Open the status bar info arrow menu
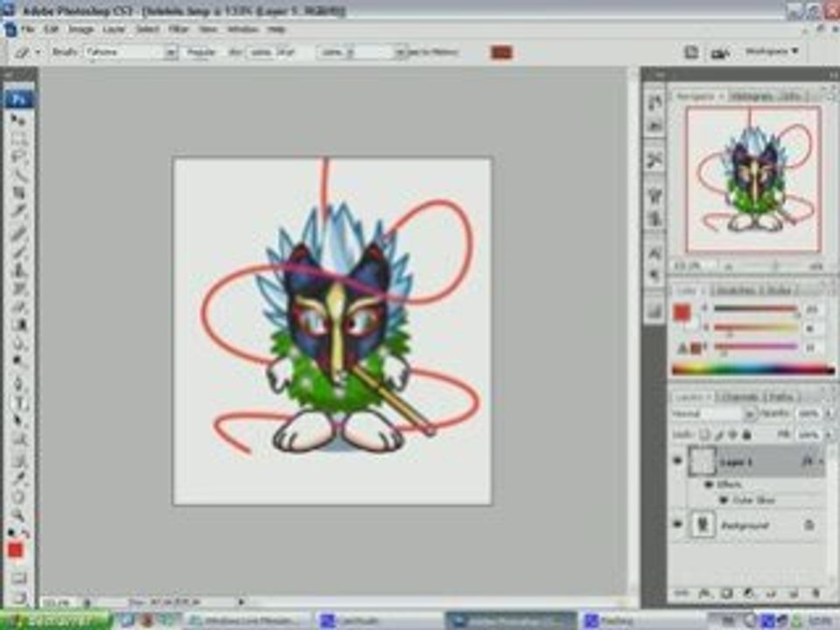The height and width of the screenshot is (630, 840). pyautogui.click(x=241, y=602)
